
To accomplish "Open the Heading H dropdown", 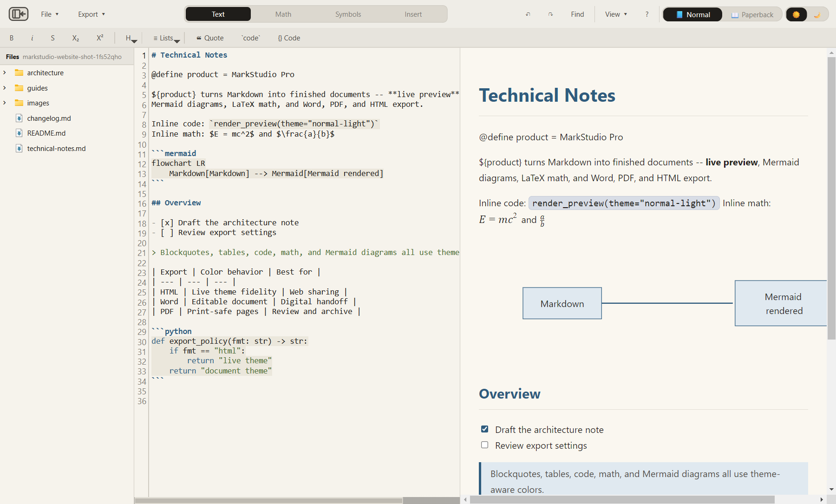I will 131,38.
